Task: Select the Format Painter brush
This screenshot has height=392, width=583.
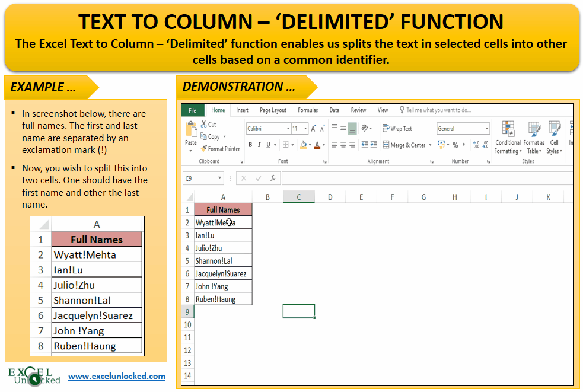Action: tap(204, 148)
